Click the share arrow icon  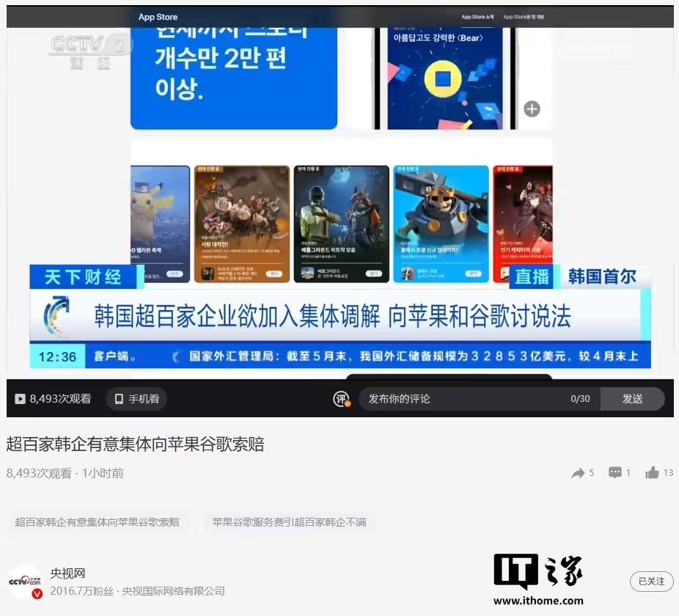tap(578, 472)
